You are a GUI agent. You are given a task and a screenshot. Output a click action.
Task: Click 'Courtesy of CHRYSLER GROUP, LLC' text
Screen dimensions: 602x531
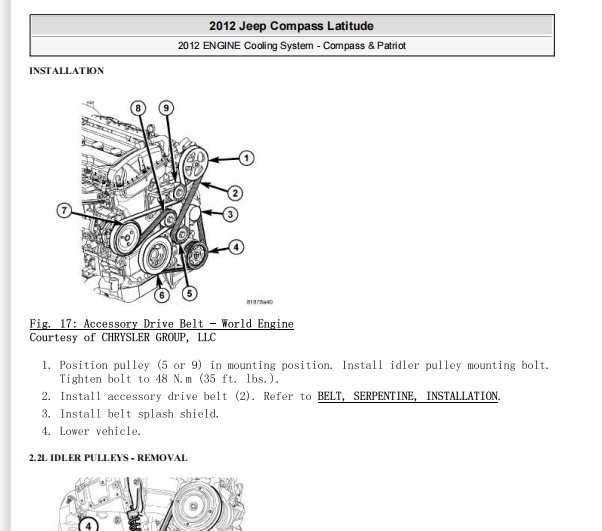point(123,337)
